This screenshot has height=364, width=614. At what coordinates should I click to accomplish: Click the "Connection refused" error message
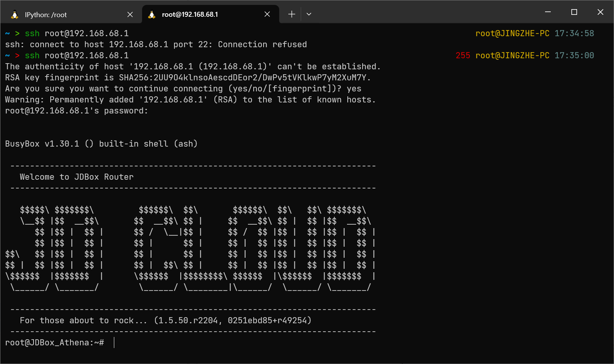[262, 45]
